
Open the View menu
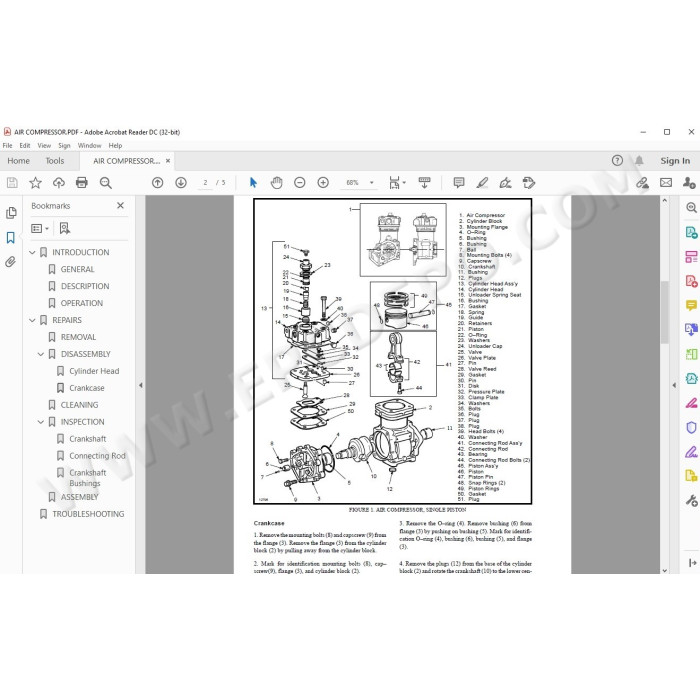coord(44,146)
